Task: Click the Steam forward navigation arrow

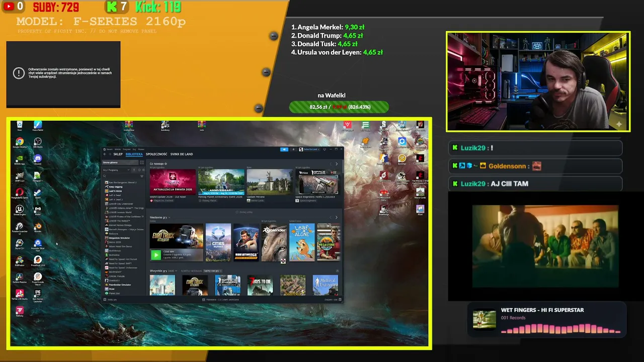Action: point(109,154)
